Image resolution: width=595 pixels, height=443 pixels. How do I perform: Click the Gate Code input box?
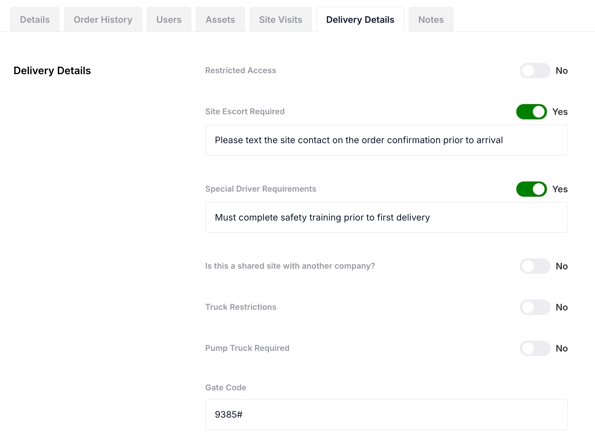[386, 415]
